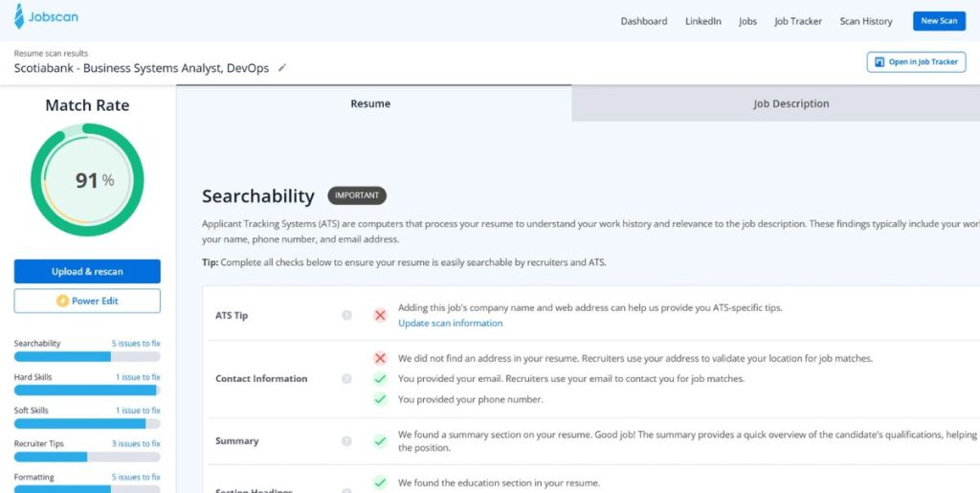This screenshot has height=493, width=980.
Task: Click the Summary row label
Action: 237,441
